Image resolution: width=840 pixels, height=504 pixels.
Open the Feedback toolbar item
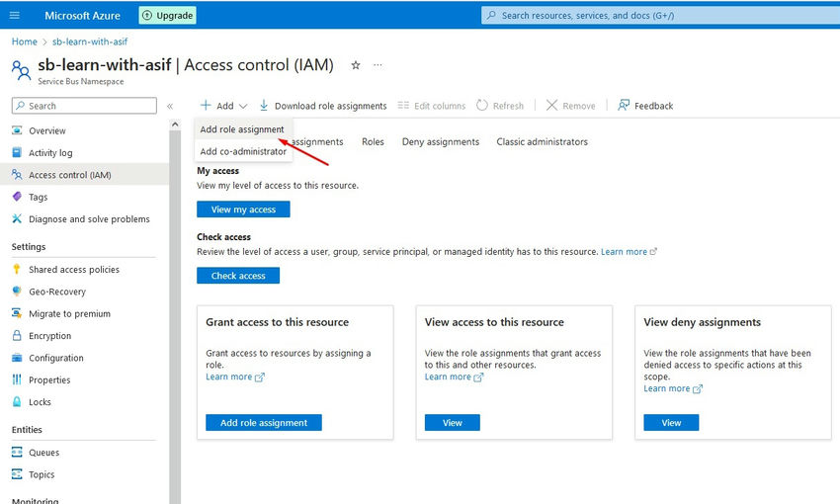click(x=645, y=106)
